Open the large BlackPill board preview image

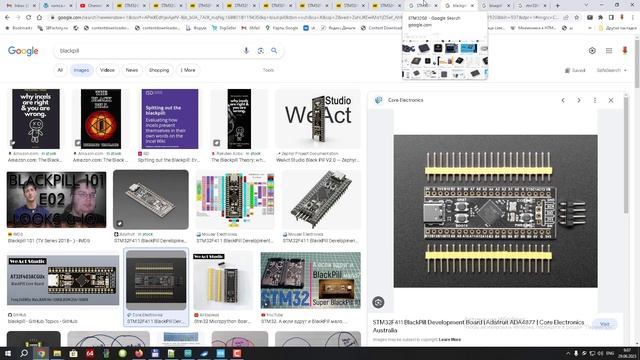click(x=495, y=211)
